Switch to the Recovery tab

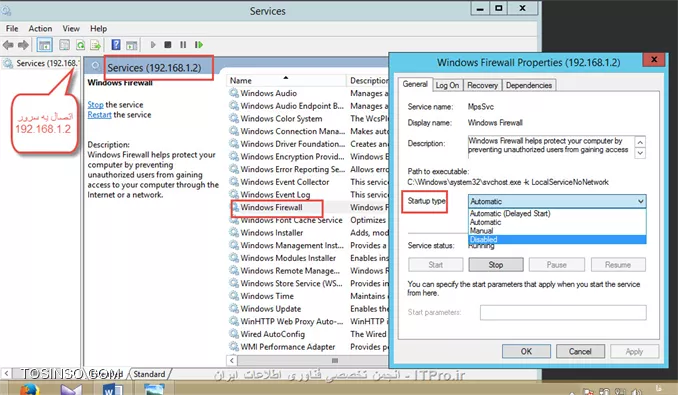482,85
